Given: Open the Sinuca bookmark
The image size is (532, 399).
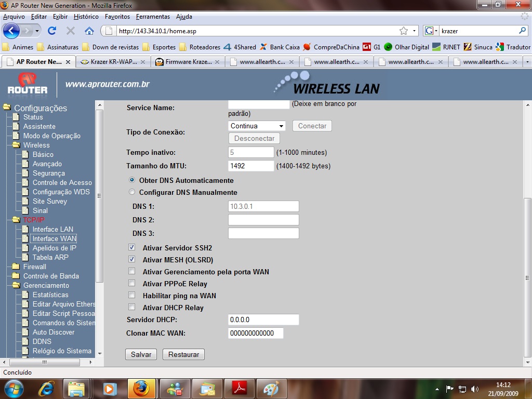Looking at the screenshot, I should pos(478,47).
